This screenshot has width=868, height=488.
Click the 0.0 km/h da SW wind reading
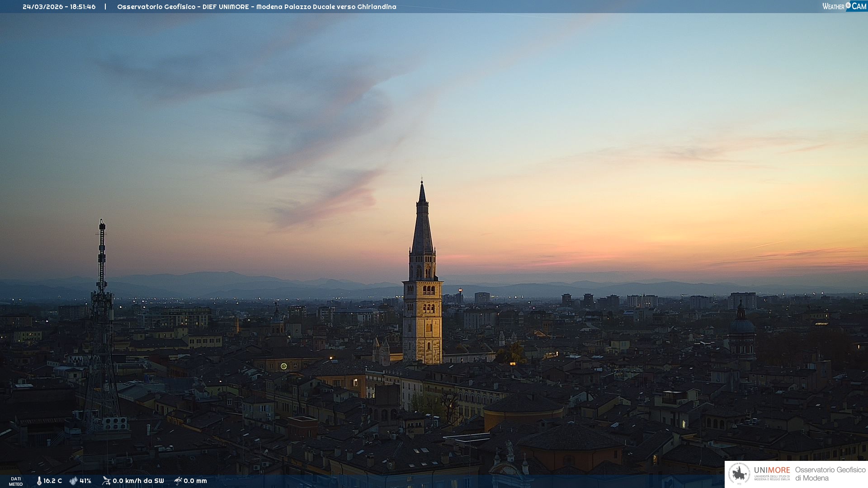[x=138, y=481]
